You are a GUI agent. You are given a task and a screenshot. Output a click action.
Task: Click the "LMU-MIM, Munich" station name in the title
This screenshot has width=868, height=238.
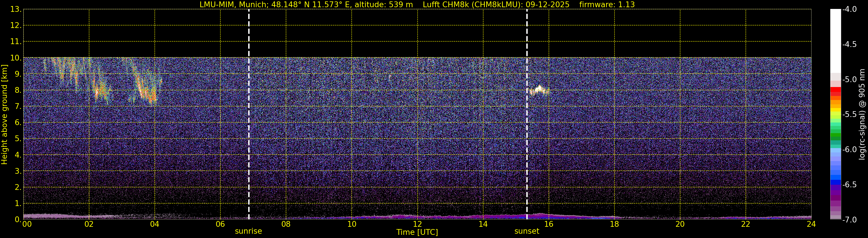click(234, 5)
